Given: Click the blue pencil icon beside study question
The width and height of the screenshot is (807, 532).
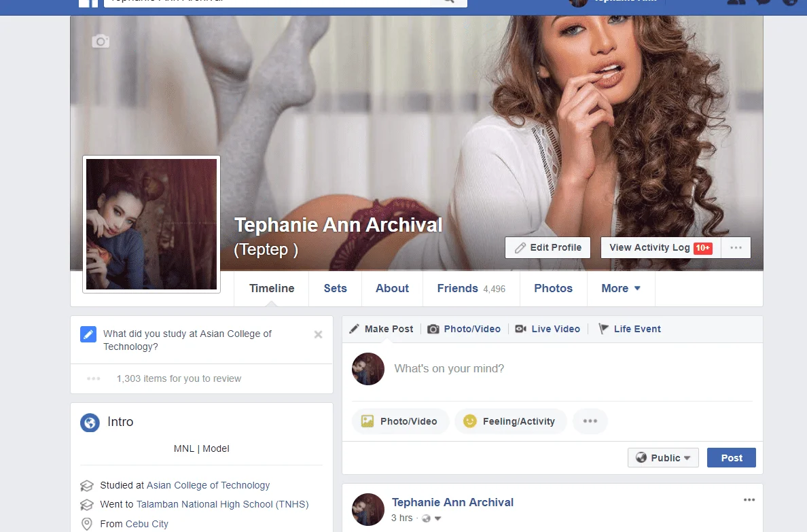Looking at the screenshot, I should pyautogui.click(x=88, y=334).
